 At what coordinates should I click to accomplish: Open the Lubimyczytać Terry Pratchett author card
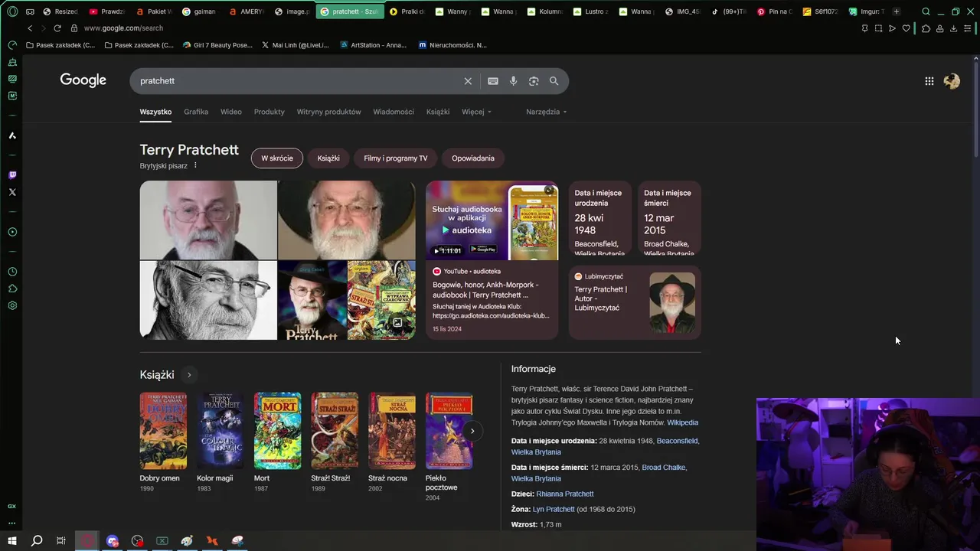pos(635,302)
